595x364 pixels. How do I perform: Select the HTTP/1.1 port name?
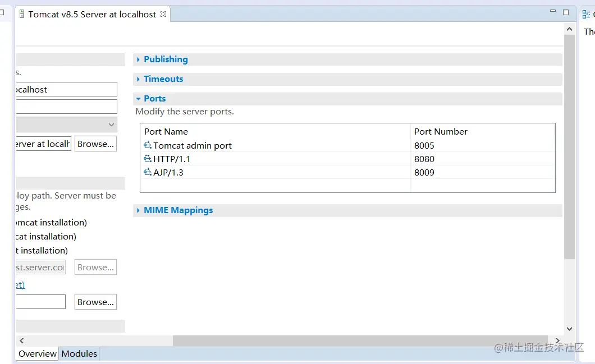tap(172, 159)
